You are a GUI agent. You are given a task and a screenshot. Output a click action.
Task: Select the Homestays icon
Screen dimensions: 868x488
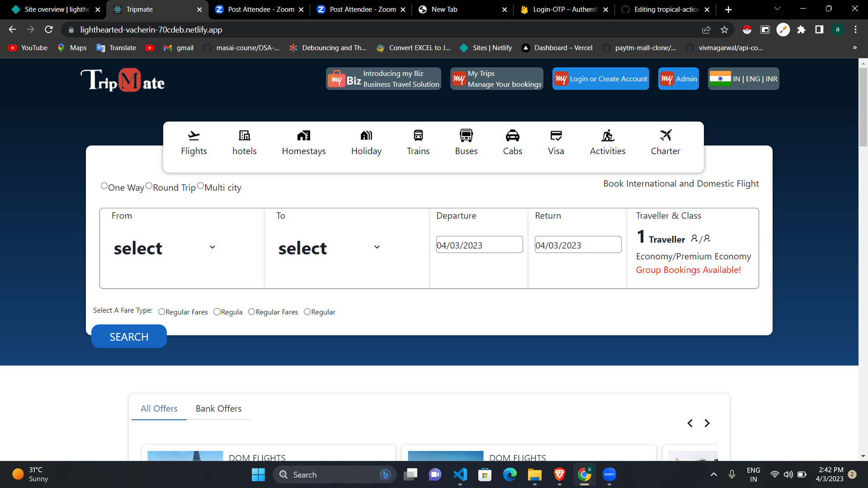tap(303, 141)
